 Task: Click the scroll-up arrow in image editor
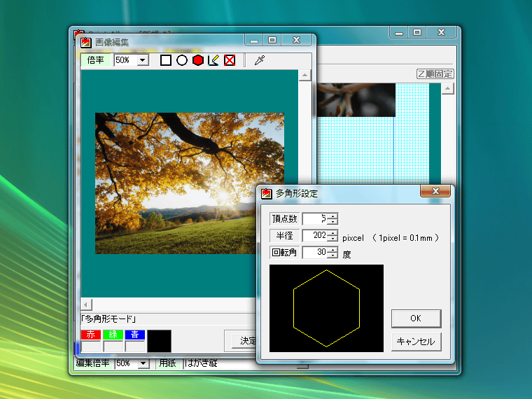click(304, 76)
